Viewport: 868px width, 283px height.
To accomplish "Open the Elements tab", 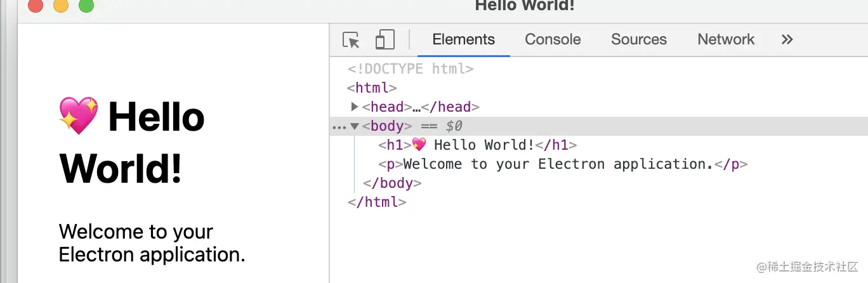I will point(463,39).
